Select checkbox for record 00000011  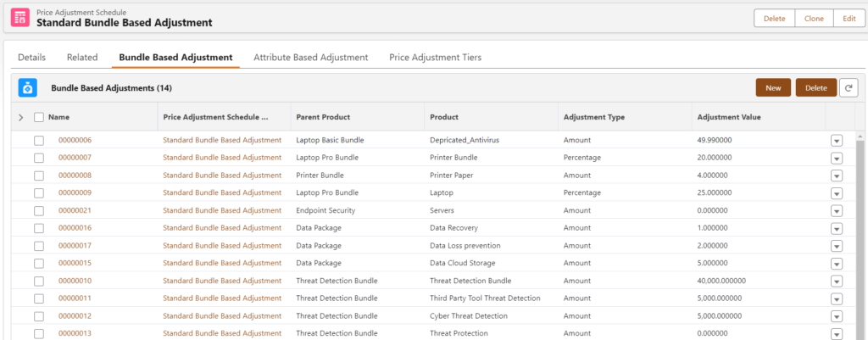coord(39,298)
